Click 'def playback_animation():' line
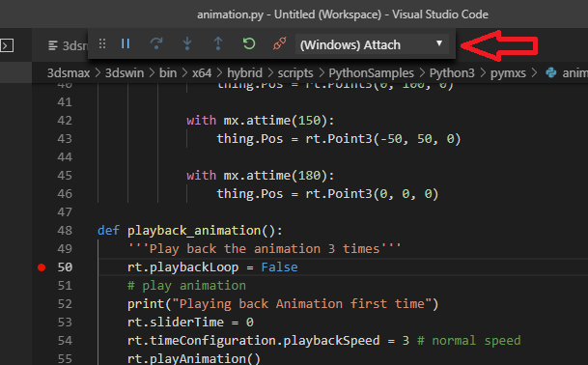 [x=190, y=231]
